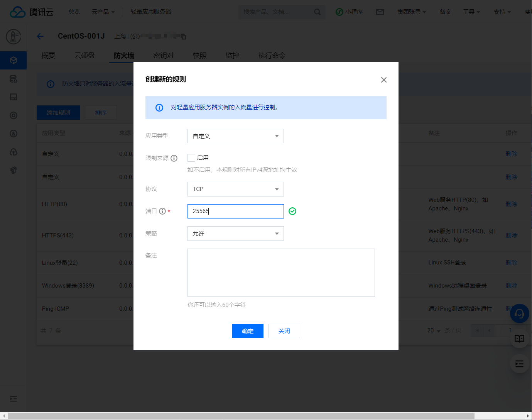
Task: Click the 确定 confirm button
Action: (x=248, y=331)
